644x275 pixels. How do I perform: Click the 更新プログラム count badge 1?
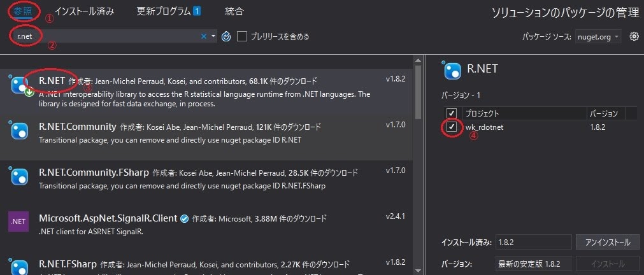point(197,11)
